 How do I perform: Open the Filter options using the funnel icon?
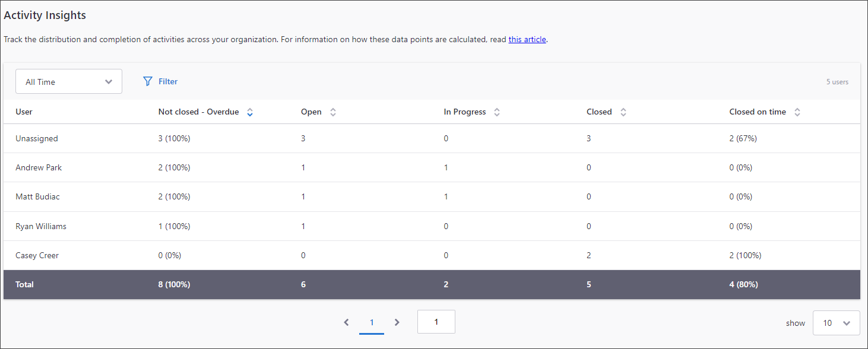coord(147,81)
